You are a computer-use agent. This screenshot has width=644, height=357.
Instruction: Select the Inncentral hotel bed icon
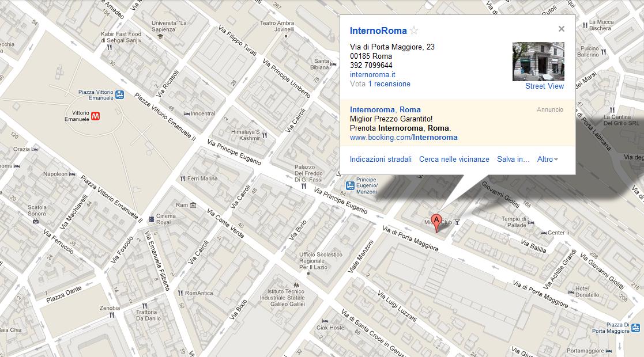pos(186,113)
